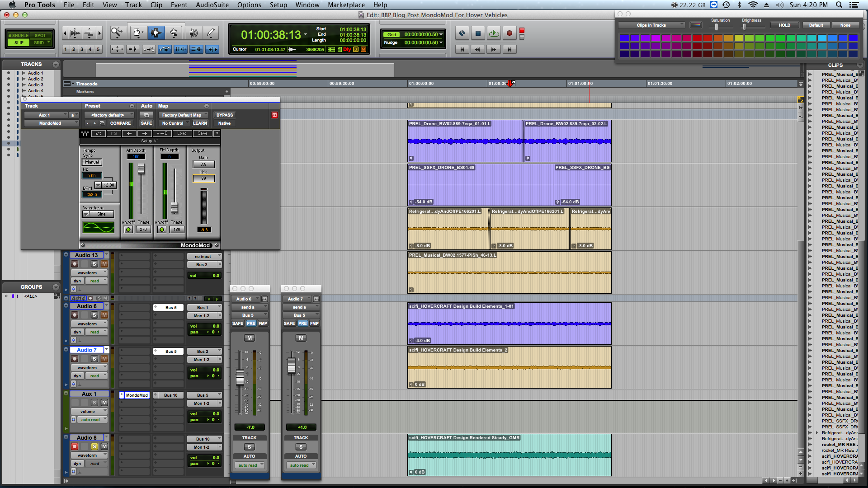This screenshot has width=868, height=488.
Task: Open the tempo multiplier x2.00 dropdown
Action: (105, 185)
